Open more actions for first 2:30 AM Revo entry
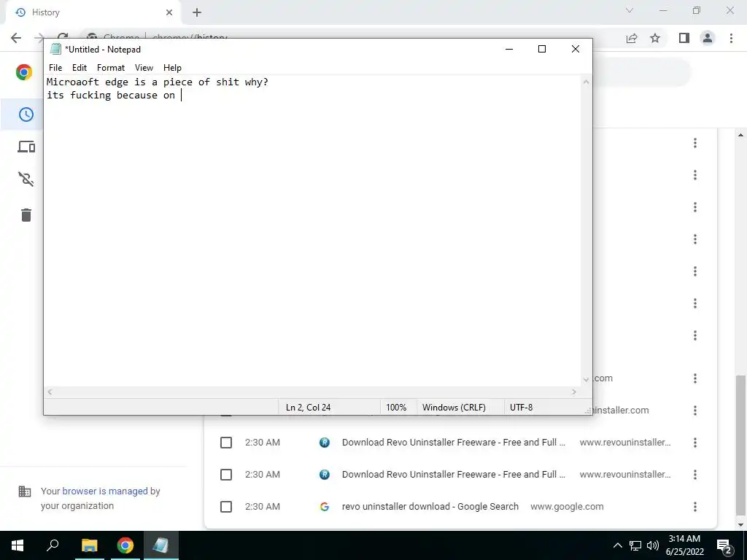Viewport: 747px width, 560px height. pos(695,443)
